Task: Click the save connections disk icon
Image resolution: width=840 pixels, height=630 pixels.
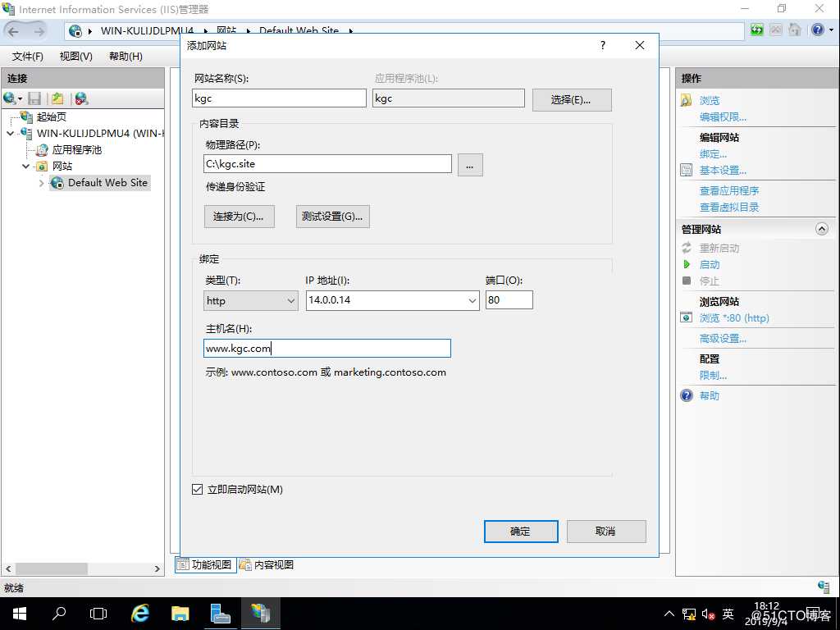Action: tap(34, 98)
